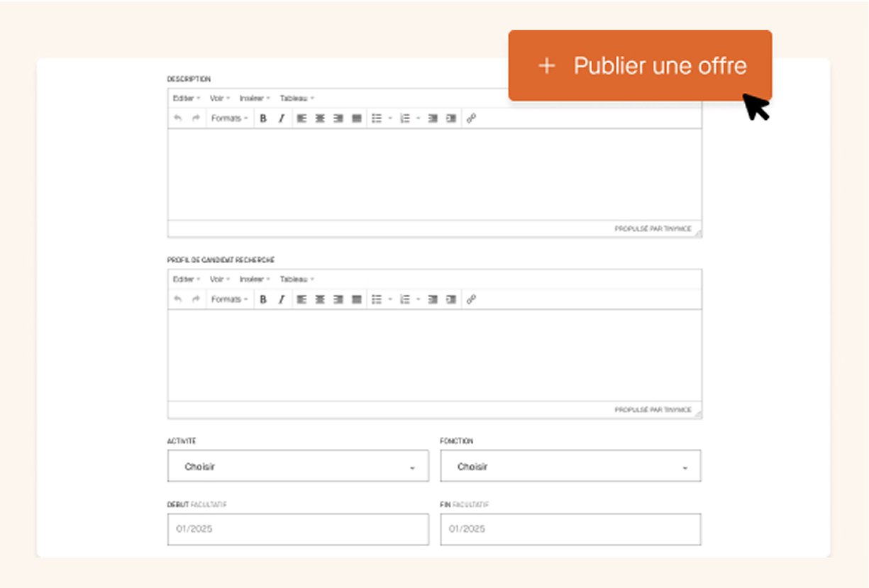The image size is (869, 588).
Task: Align text right in candidate profile editor
Action: 338,299
